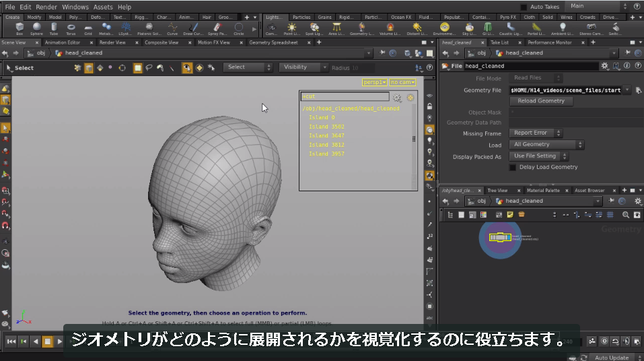This screenshot has width=644, height=361.
Task: Open the parameter pane gear menu
Action: coord(604,66)
